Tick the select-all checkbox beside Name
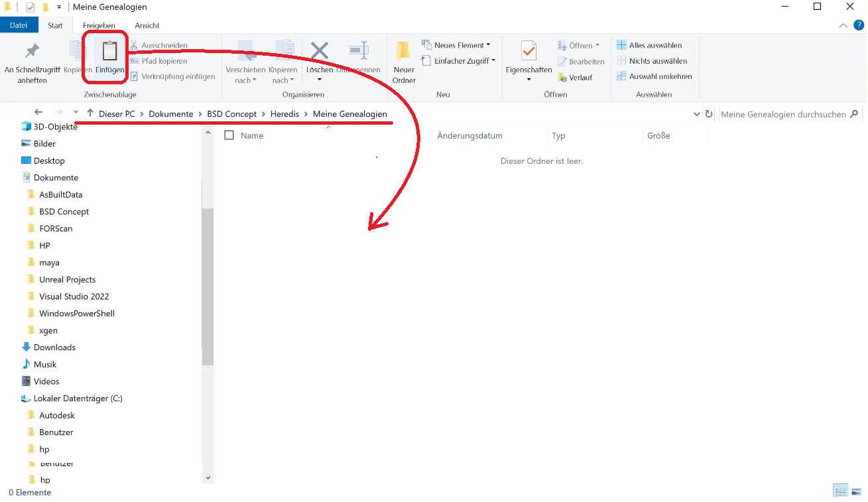868x502 pixels. [x=229, y=135]
